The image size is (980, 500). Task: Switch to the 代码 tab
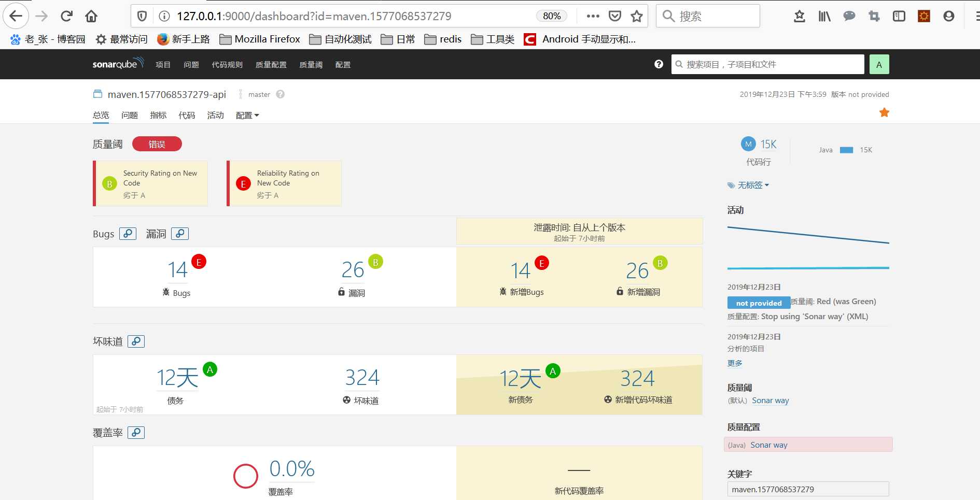pos(187,115)
